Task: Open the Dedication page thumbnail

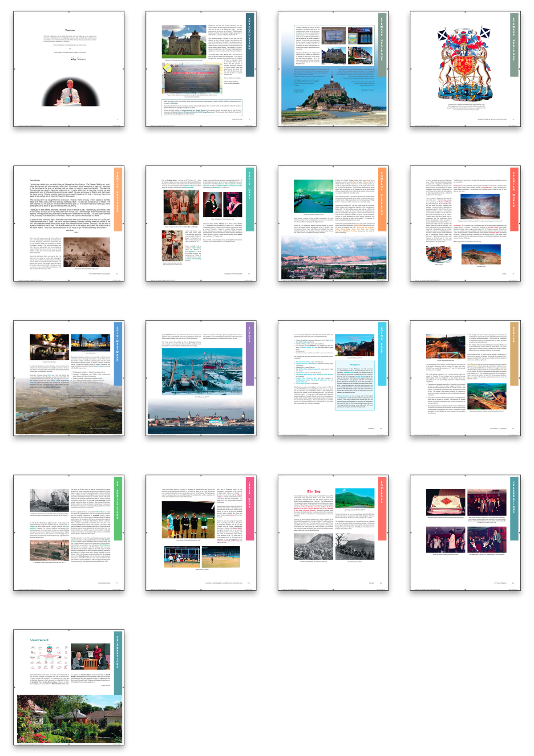Action: coord(69,69)
